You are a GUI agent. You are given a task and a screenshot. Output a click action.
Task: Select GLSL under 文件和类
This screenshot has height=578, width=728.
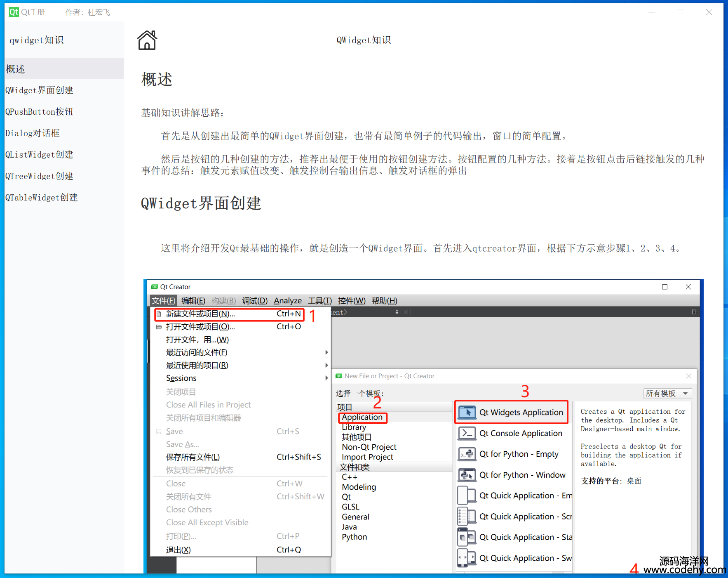pos(350,507)
